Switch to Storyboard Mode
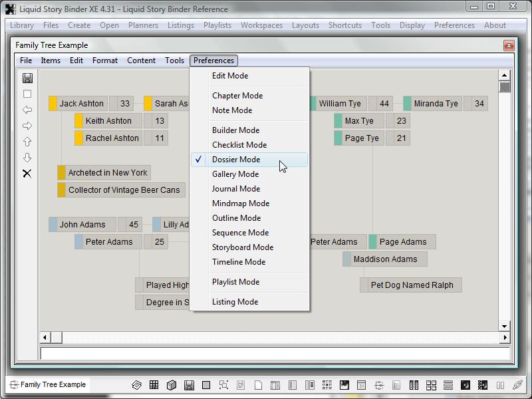 point(243,247)
